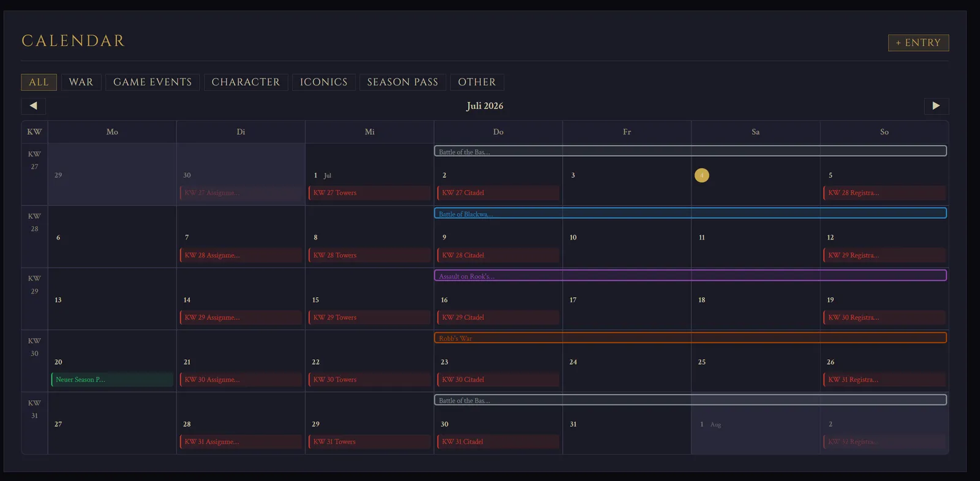Show ICONICS entries only

(x=323, y=82)
